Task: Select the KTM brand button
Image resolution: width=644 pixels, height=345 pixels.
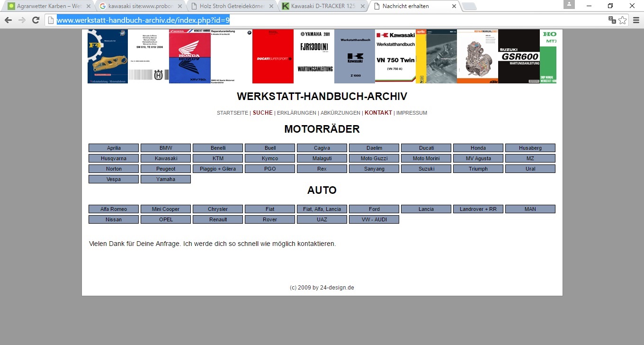Action: point(218,158)
